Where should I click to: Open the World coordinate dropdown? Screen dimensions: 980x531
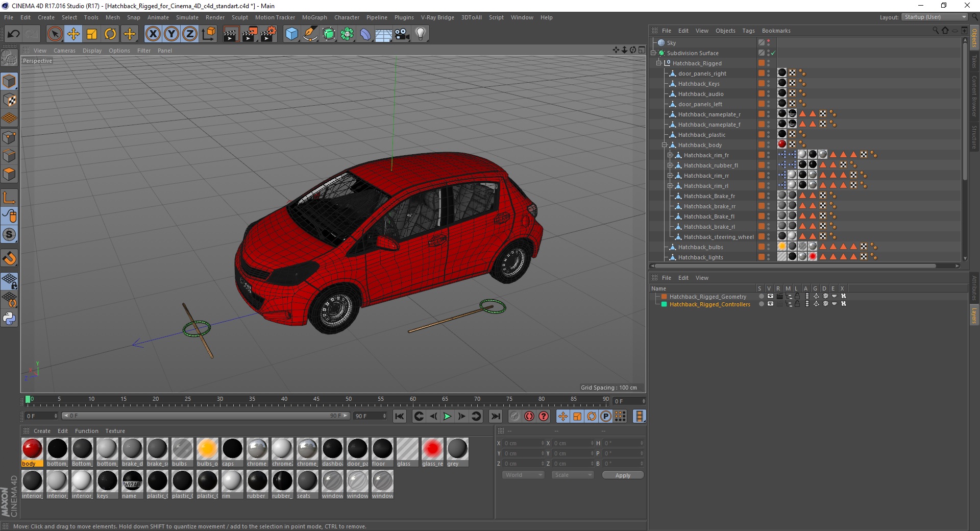click(523, 475)
